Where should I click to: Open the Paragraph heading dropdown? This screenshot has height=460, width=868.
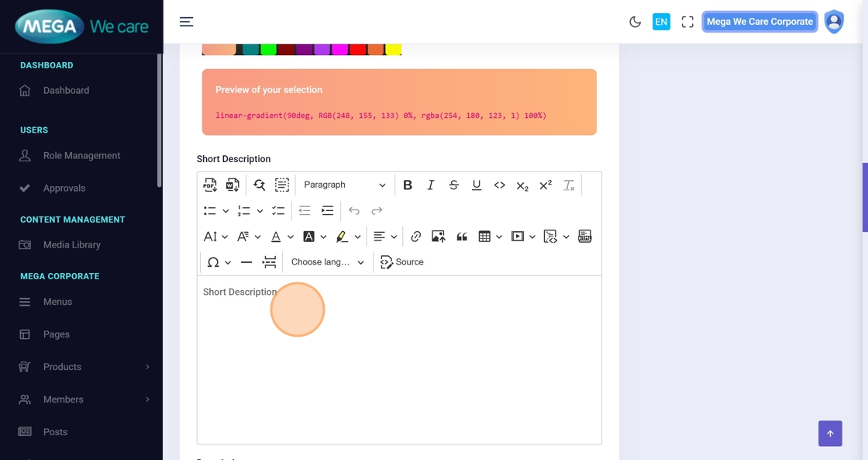[x=344, y=185]
